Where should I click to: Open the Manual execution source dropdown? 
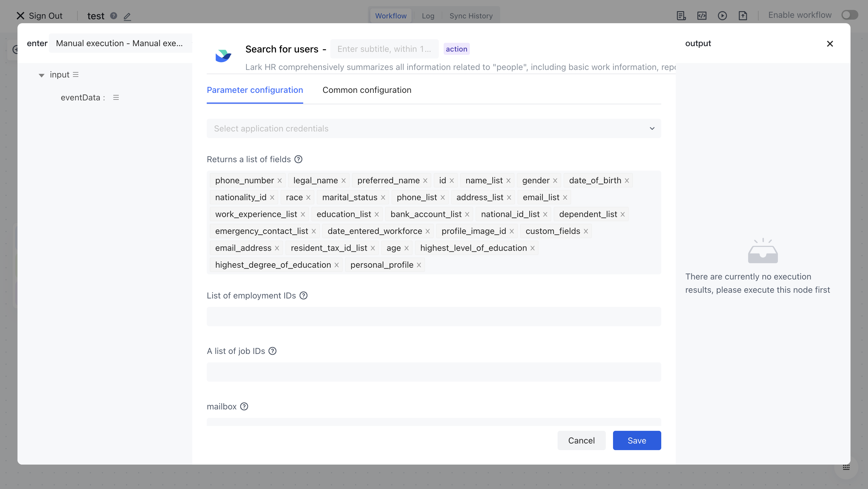tap(120, 43)
